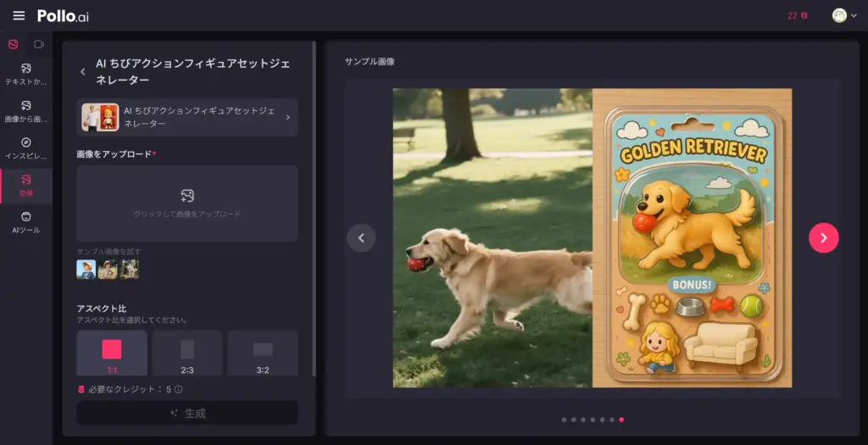868x445 pixels.
Task: Click the image upload area
Action: click(187, 203)
